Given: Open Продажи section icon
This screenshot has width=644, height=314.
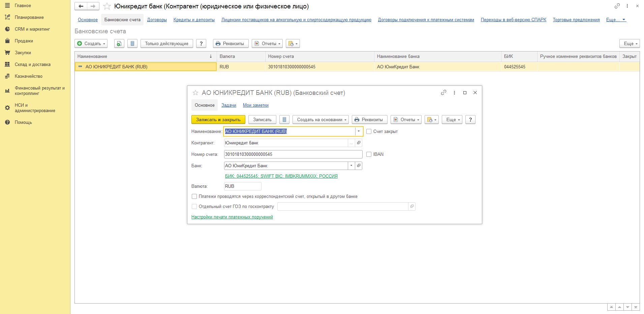Looking at the screenshot, I should [x=7, y=41].
